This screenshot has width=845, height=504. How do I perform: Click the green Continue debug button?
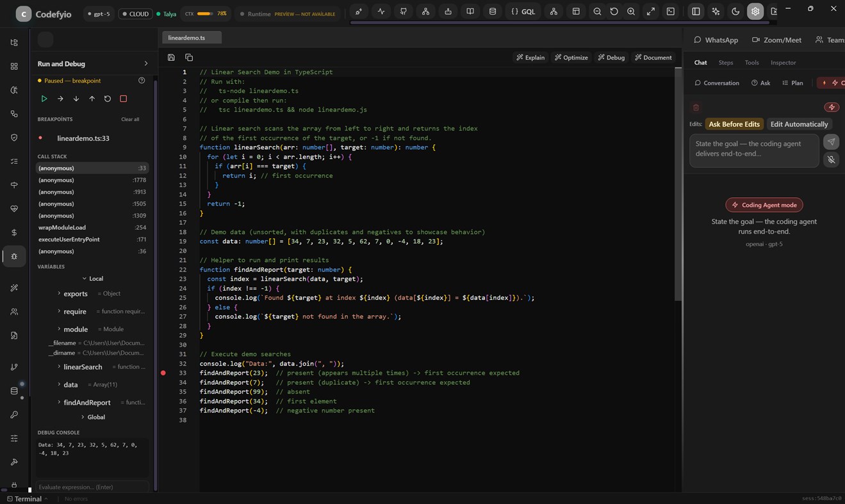pyautogui.click(x=44, y=99)
